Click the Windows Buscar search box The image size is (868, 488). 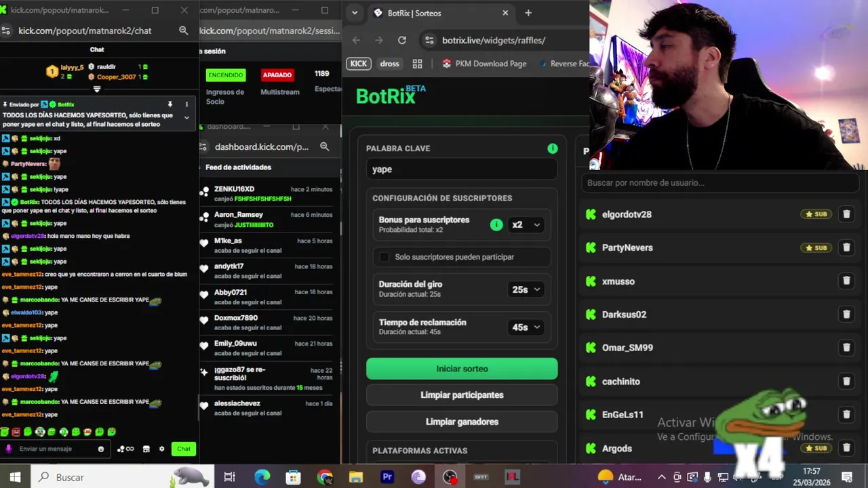pos(122,477)
